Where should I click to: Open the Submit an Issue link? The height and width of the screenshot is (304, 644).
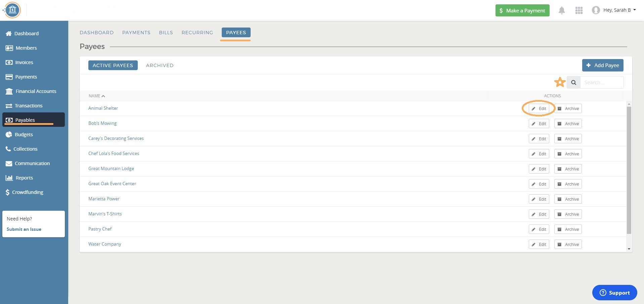pos(24,229)
